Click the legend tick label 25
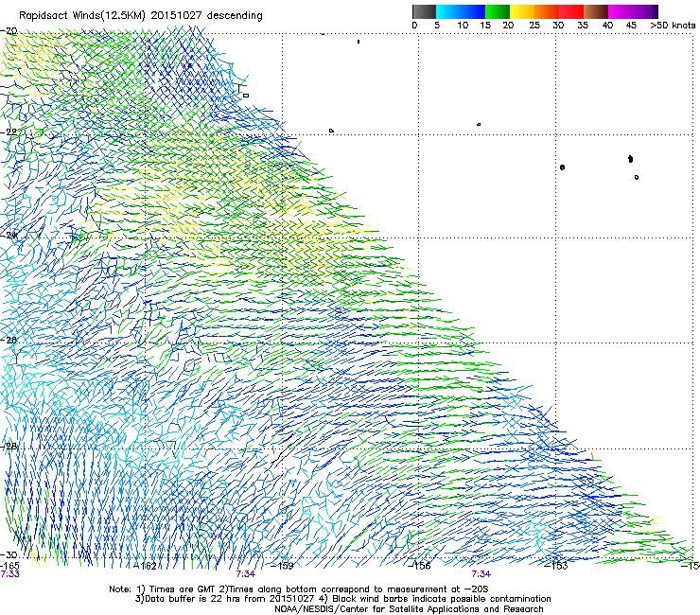The width and height of the screenshot is (700, 615). [x=534, y=26]
